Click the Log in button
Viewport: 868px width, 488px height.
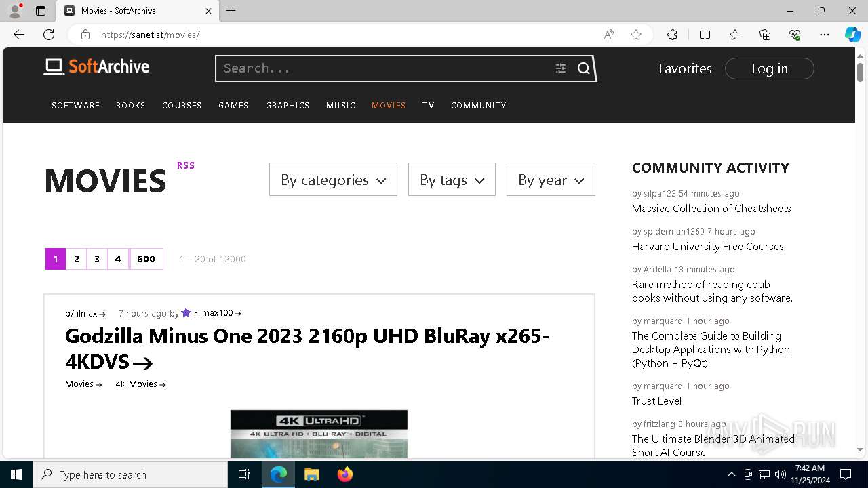[x=769, y=68]
